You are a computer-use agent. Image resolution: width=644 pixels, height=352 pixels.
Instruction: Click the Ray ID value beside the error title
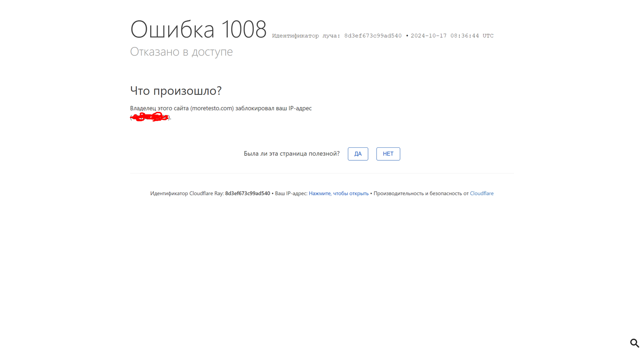click(373, 36)
